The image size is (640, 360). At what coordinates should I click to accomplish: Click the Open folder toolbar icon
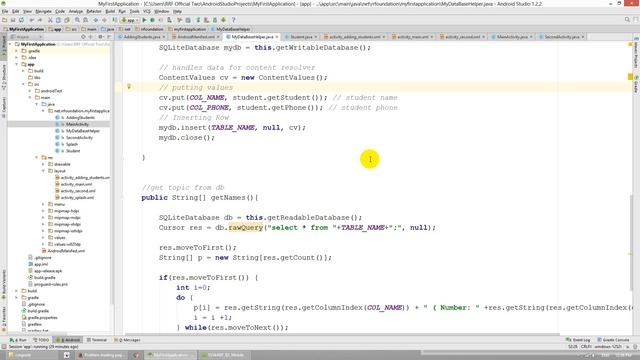click(4, 20)
